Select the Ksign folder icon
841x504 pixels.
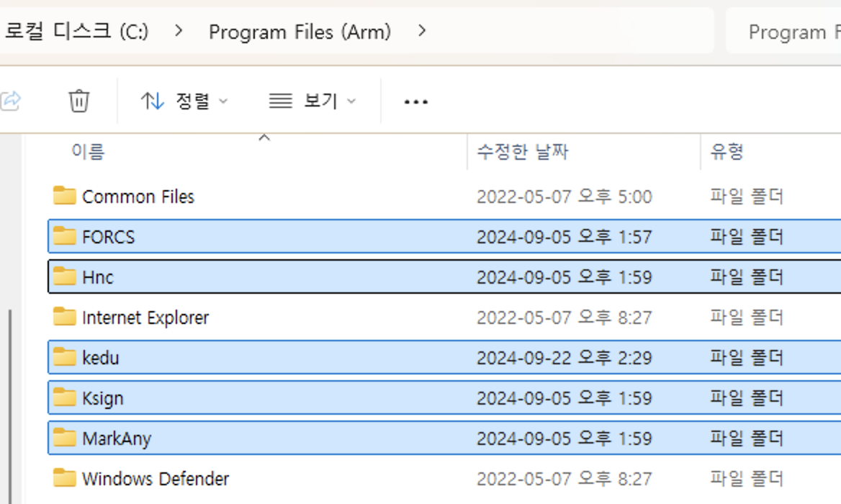64,397
